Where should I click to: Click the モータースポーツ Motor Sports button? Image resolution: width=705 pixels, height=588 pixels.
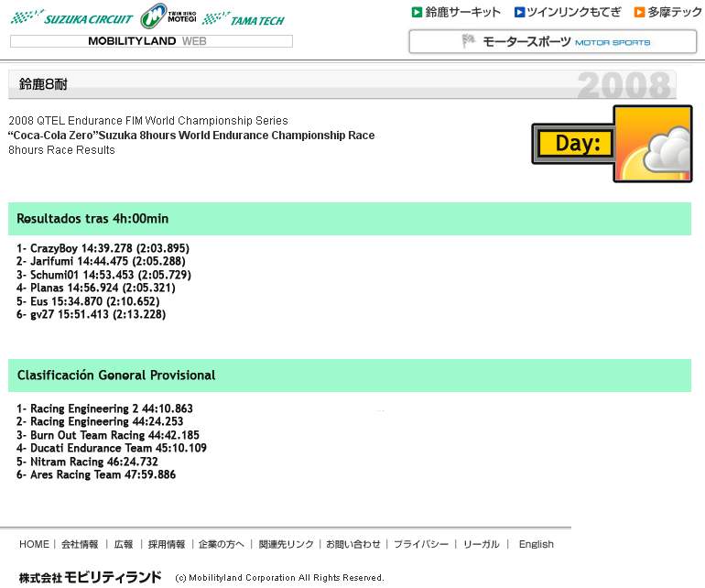coord(553,42)
